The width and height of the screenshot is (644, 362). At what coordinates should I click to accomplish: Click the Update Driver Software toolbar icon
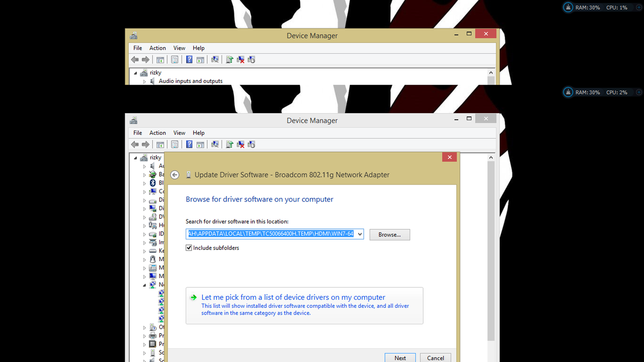click(229, 144)
